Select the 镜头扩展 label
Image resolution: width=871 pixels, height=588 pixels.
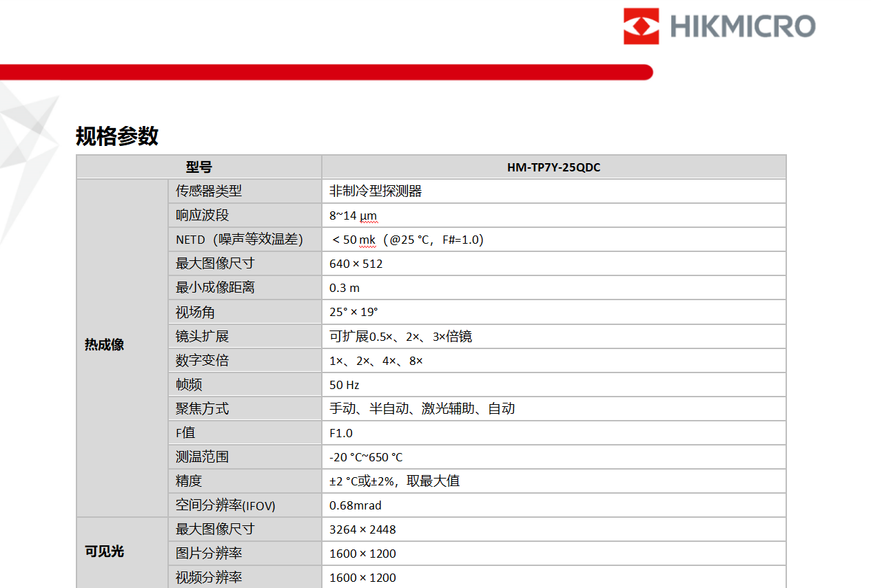click(202, 336)
